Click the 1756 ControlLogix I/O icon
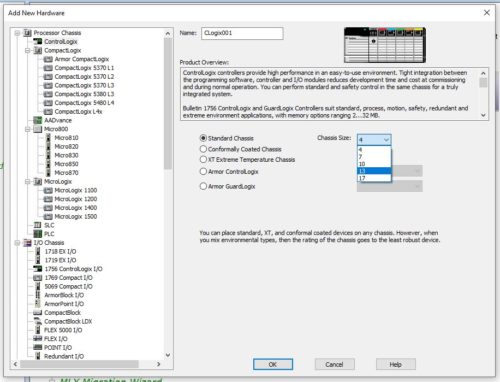This screenshot has width=500, height=382. click(x=38, y=269)
